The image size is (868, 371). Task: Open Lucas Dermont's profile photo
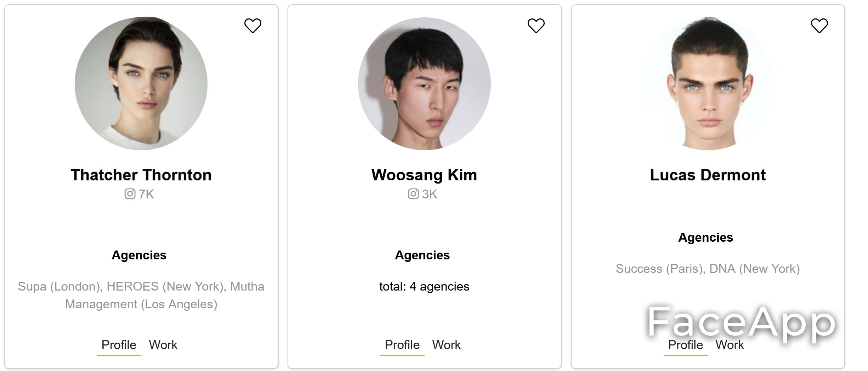point(708,84)
